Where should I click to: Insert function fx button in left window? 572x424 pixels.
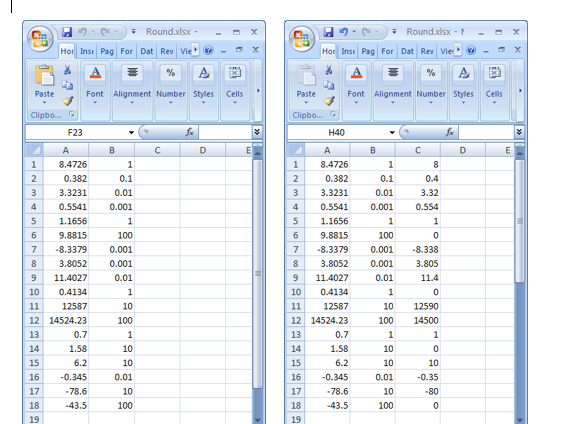coord(189,132)
